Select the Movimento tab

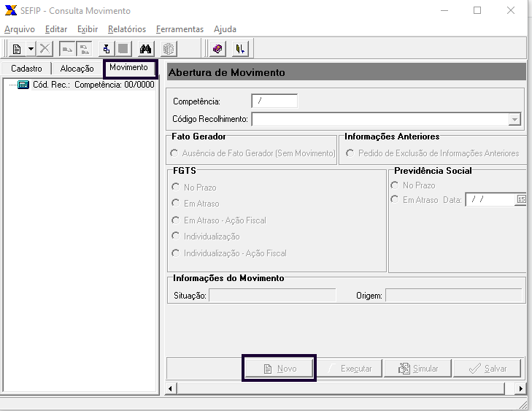129,68
